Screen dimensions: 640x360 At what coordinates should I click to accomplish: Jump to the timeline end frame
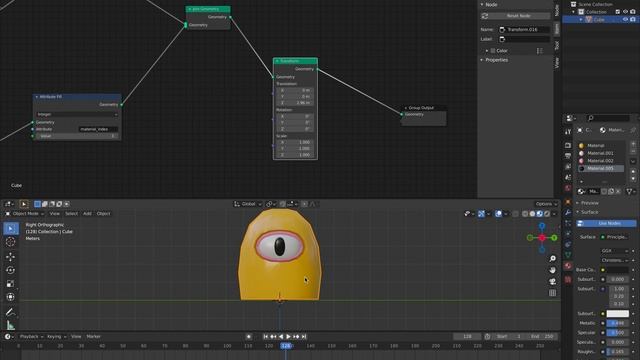click(x=304, y=336)
